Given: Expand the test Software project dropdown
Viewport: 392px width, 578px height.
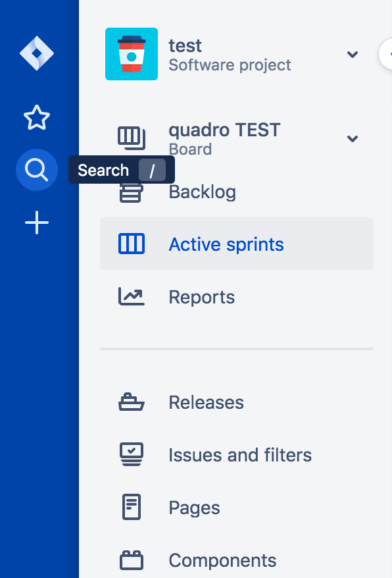Looking at the screenshot, I should [x=353, y=55].
